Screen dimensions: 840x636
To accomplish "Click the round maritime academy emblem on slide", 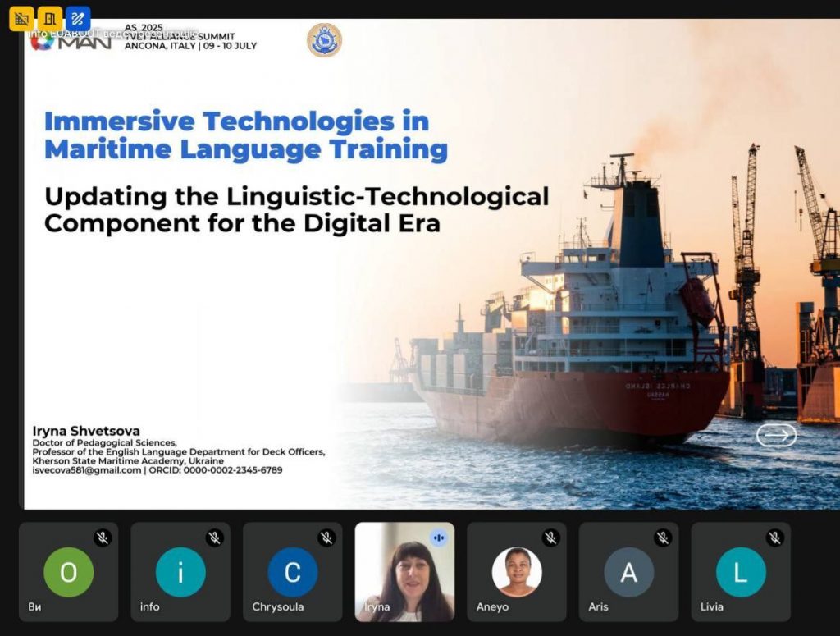I will point(324,40).
